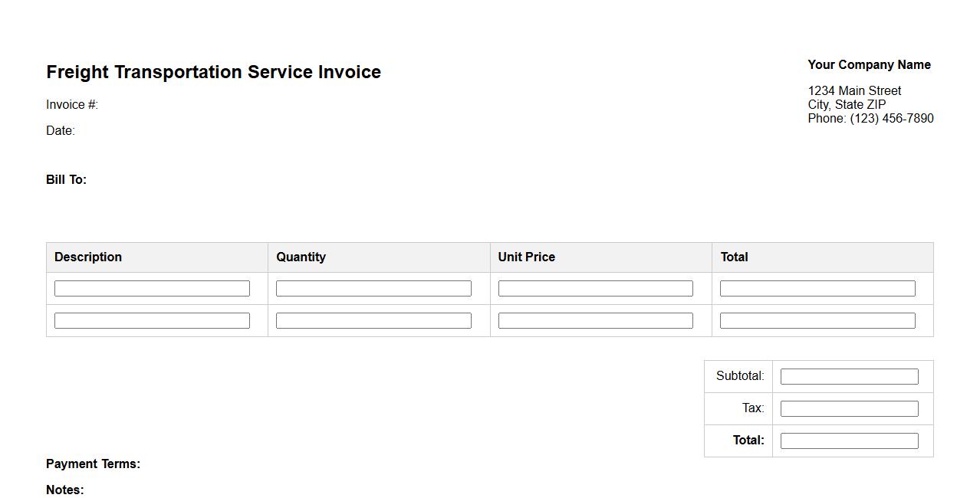Select the first row Total input in table

click(817, 289)
